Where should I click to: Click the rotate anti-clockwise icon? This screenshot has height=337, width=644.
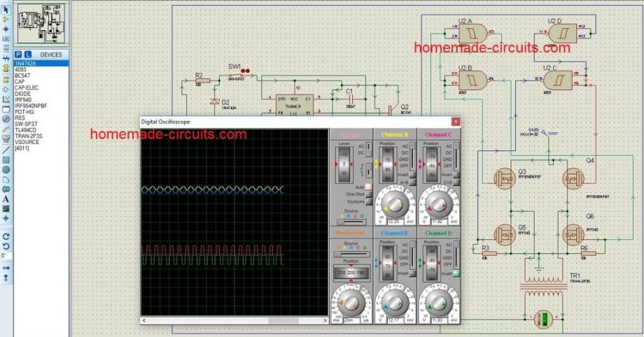click(6, 246)
